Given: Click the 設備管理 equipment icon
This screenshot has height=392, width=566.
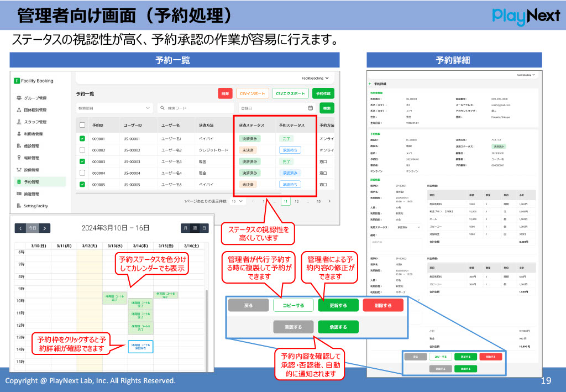Looking at the screenshot, I should (18, 170).
